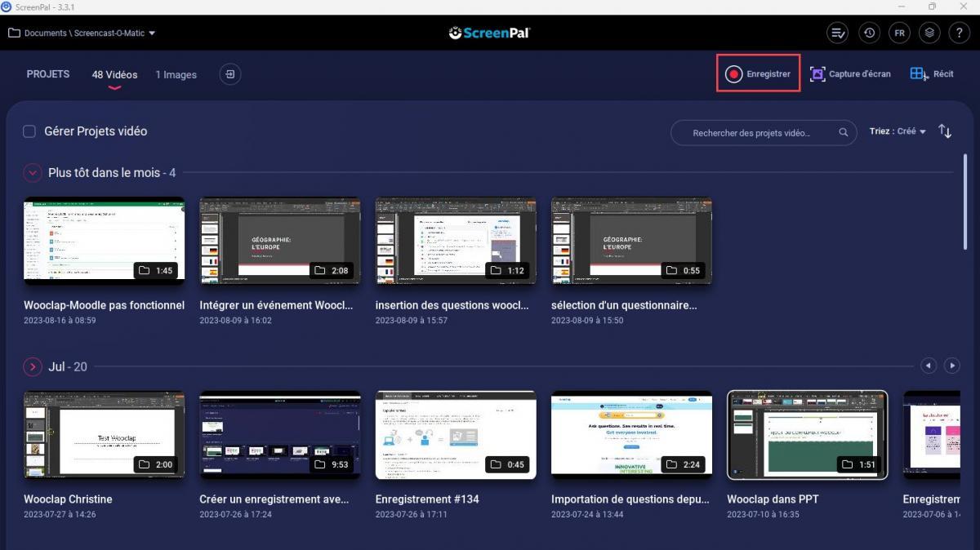Open the Intégrer un événement Woocl... thumbnail
Viewport: 980px width, 550px height.
tap(280, 241)
